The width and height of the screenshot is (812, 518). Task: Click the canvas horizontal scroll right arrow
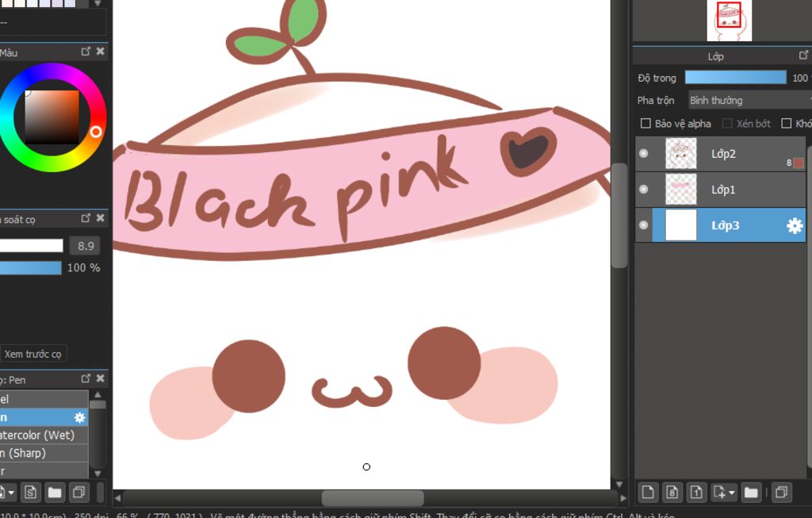point(623,498)
